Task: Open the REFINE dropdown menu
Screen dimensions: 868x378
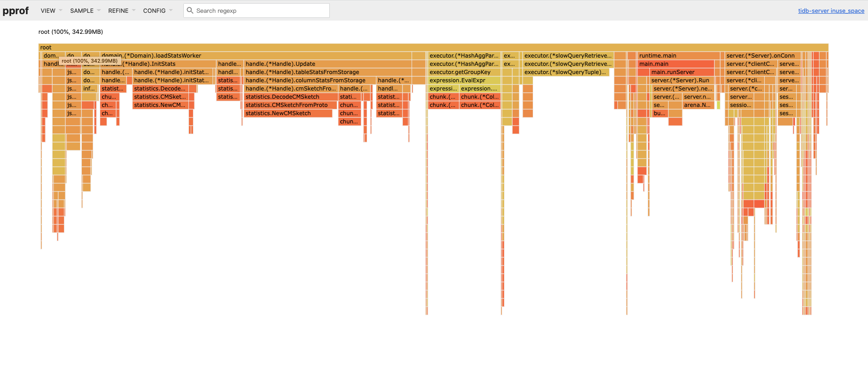Action: point(121,11)
